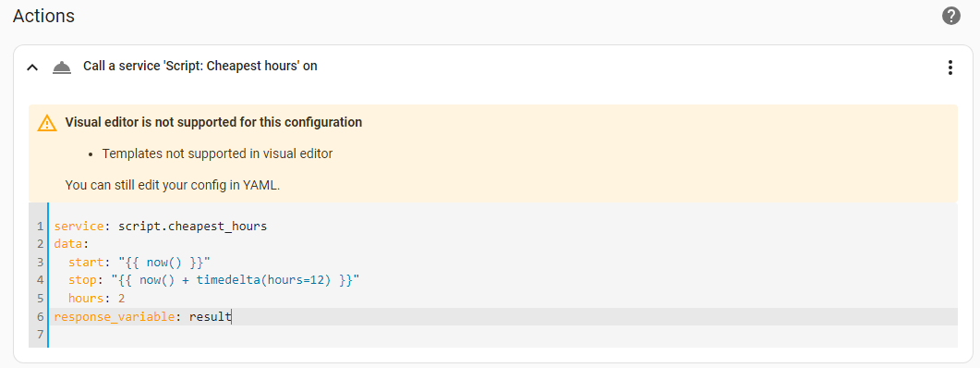The width and height of the screenshot is (980, 368).
Task: Click line number 6 in the gutter
Action: click(40, 316)
